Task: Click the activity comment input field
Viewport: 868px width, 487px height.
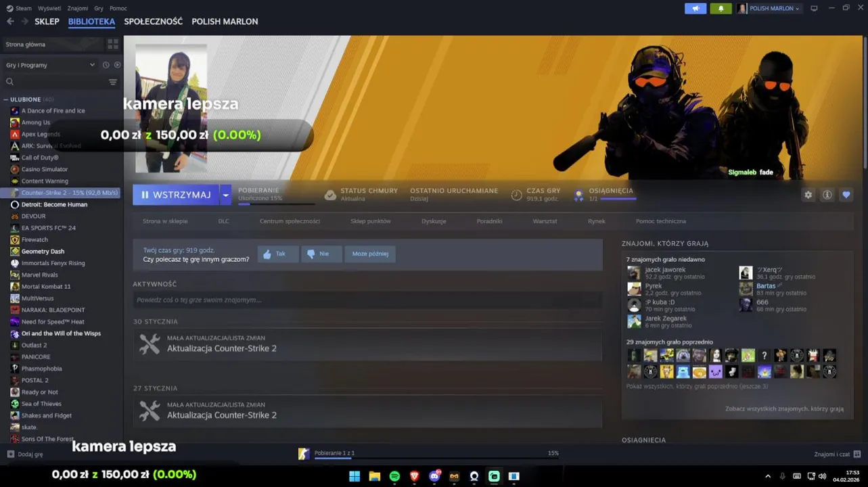Action: 367,300
